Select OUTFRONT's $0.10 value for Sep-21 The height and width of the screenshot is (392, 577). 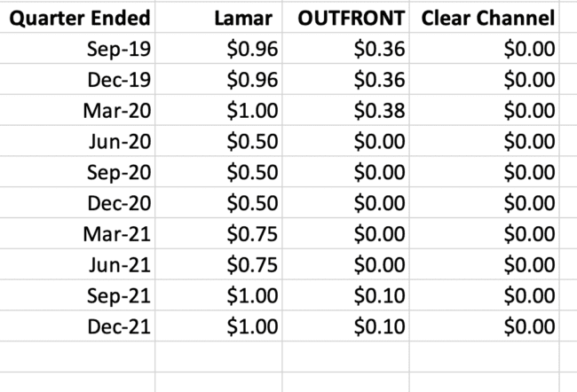[x=379, y=295]
